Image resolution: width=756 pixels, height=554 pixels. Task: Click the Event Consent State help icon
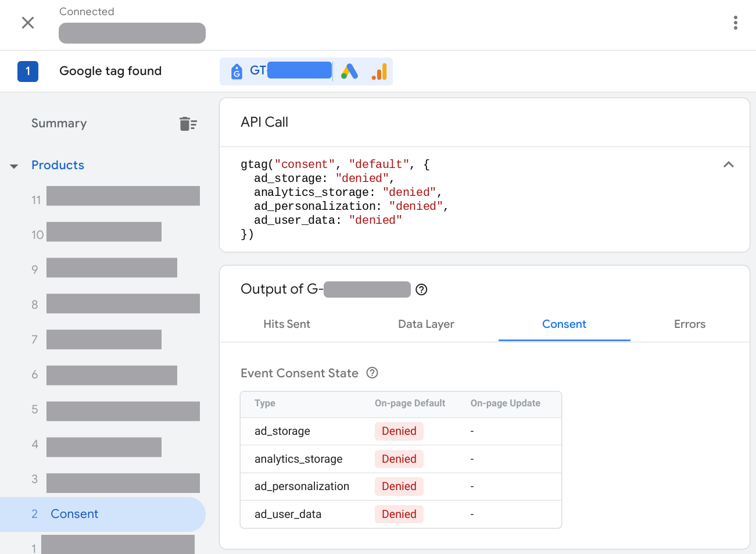tap(372, 373)
